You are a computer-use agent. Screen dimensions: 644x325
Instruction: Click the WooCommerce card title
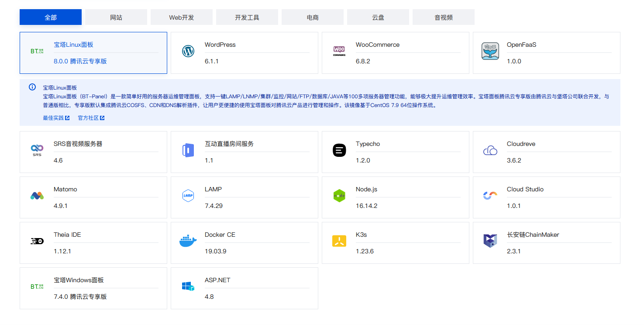[x=378, y=45]
